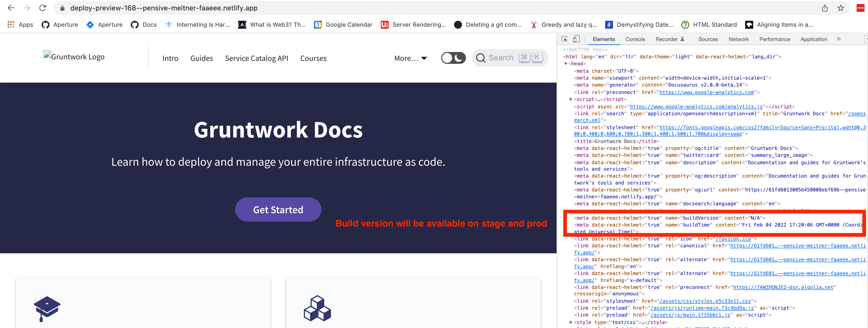The image size is (868, 328).
Task: Click the stacked cubes card icon
Action: pos(317,308)
